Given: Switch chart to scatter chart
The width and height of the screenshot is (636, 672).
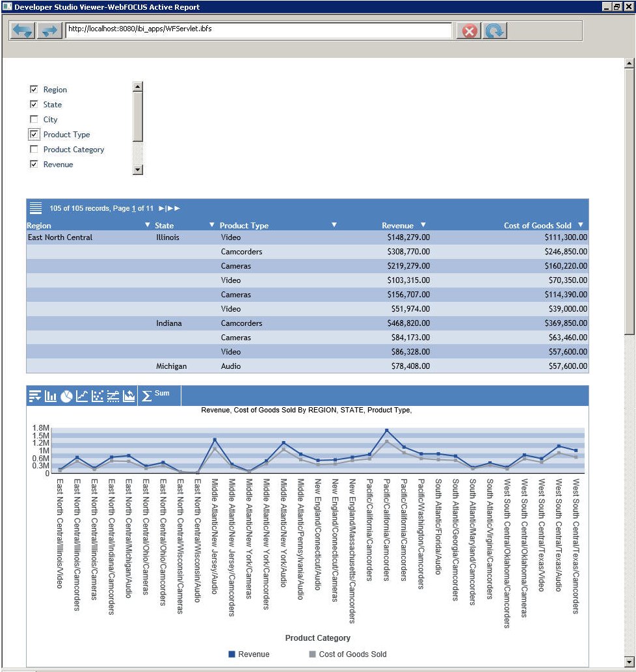Looking at the screenshot, I should click(98, 396).
